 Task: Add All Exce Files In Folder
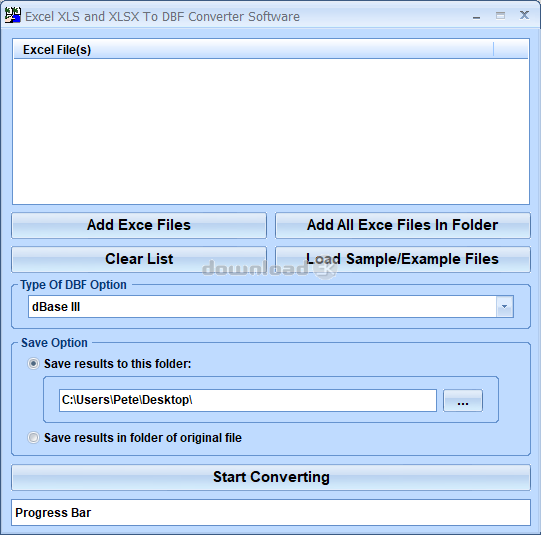(x=403, y=225)
